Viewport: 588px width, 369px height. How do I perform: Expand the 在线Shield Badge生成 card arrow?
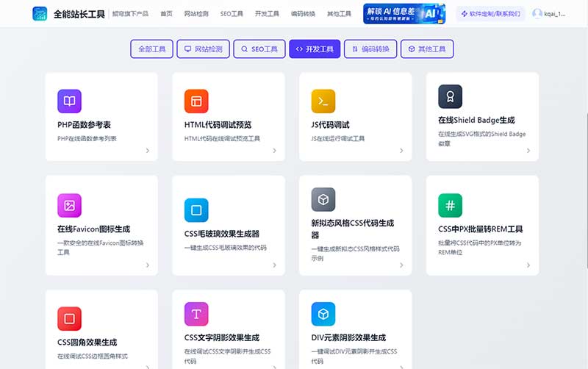pyautogui.click(x=528, y=151)
